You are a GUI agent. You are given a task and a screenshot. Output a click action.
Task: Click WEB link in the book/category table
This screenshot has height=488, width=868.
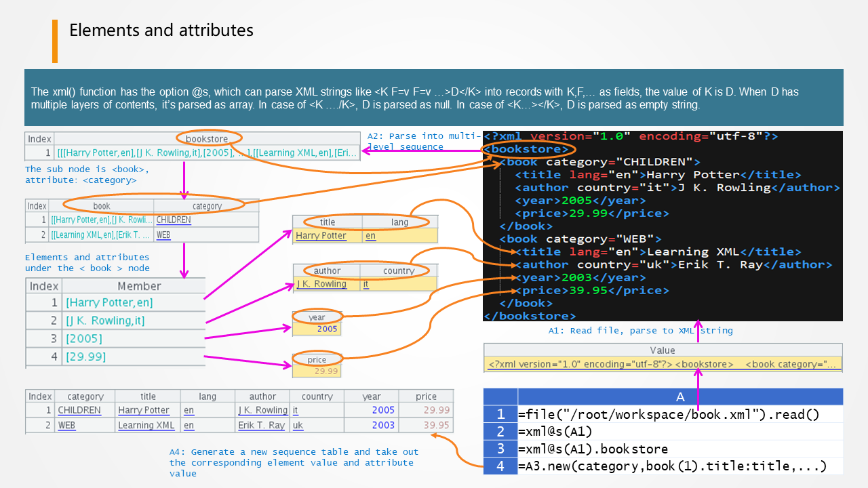click(163, 235)
